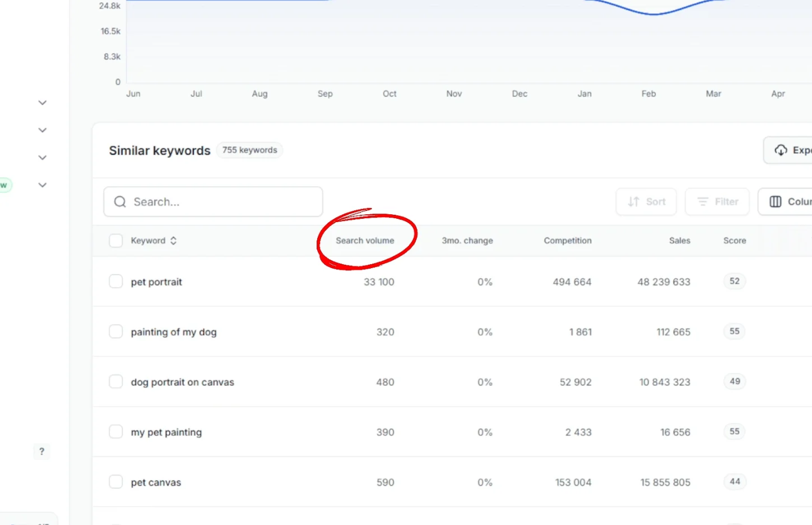Screen dimensions: 812x525
Task: Click the Sort button
Action: [646, 202]
